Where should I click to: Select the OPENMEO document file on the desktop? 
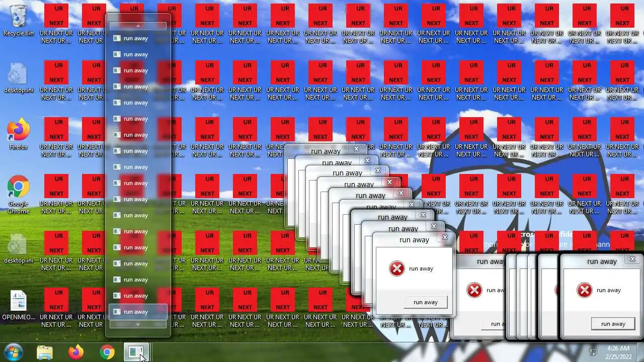coord(19,305)
